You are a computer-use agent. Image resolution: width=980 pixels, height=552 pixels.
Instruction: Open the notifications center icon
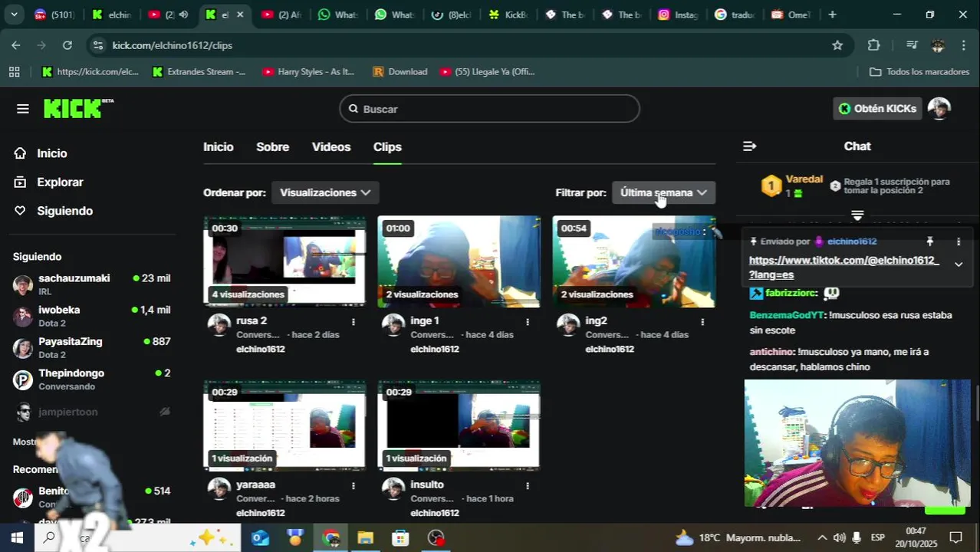click(955, 537)
